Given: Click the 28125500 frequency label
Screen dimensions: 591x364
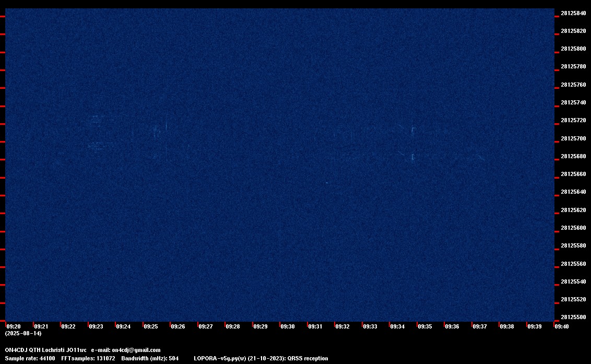Looking at the screenshot, I should 573,317.
